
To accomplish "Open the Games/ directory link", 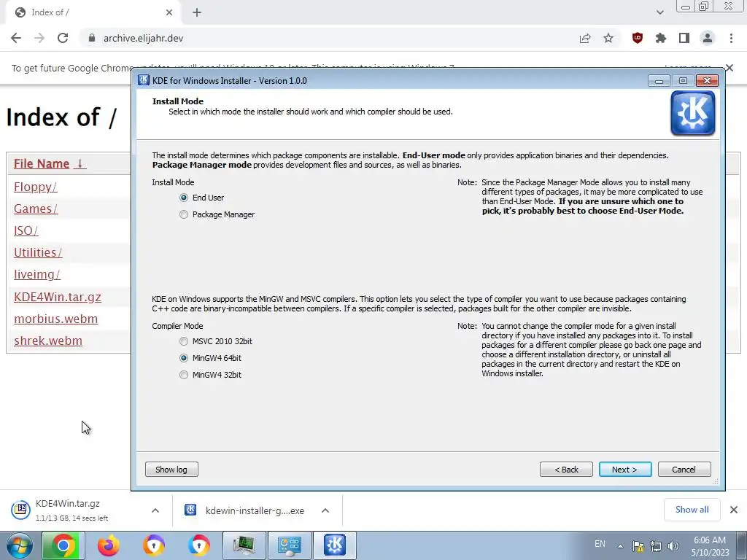I will coord(36,209).
